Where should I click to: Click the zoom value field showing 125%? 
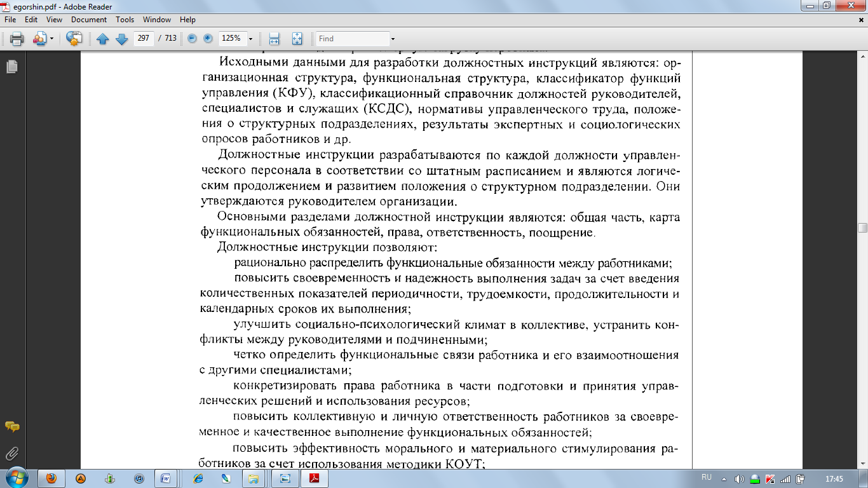[231, 38]
